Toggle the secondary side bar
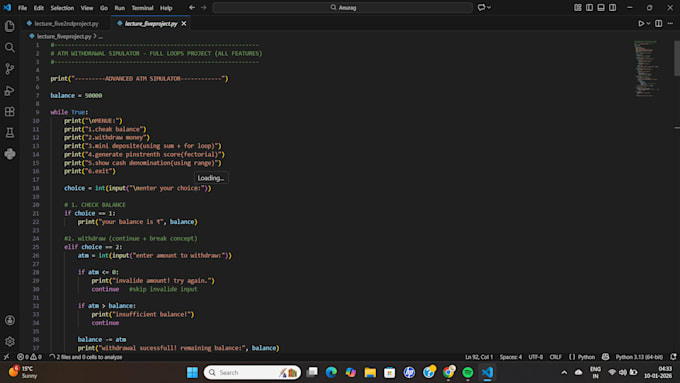Image resolution: width=680 pixels, height=383 pixels. pos(612,7)
